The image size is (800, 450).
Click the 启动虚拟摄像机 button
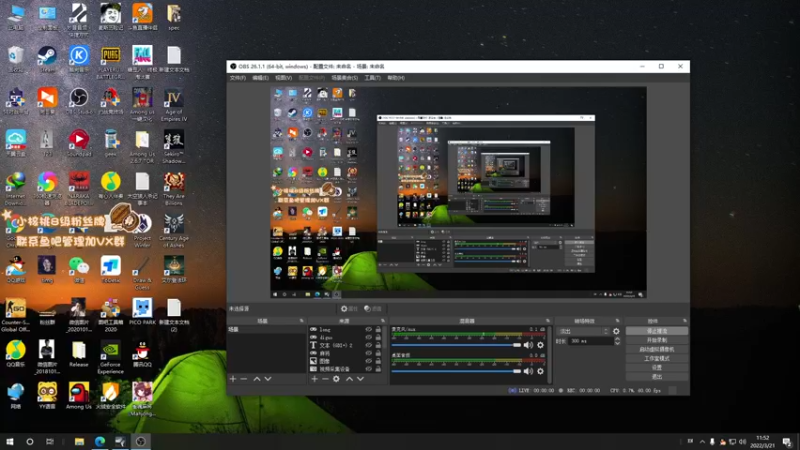coord(657,349)
